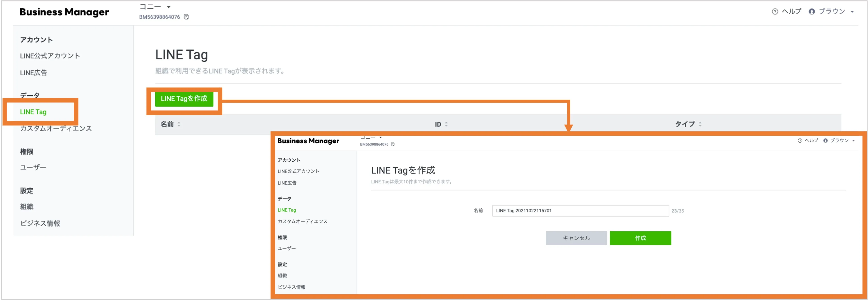Click the help question mark icon at top right

click(775, 11)
